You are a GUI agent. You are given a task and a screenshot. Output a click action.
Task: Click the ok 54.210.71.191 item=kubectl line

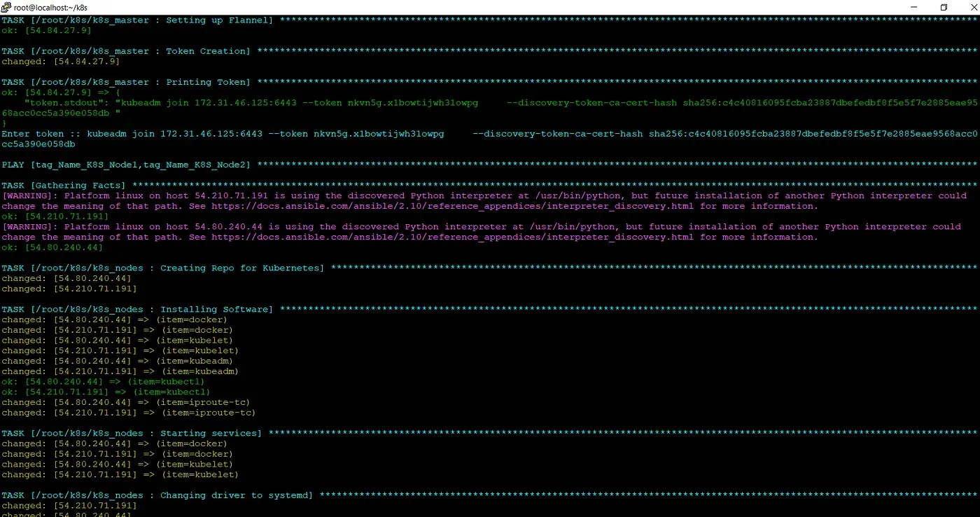(x=106, y=392)
